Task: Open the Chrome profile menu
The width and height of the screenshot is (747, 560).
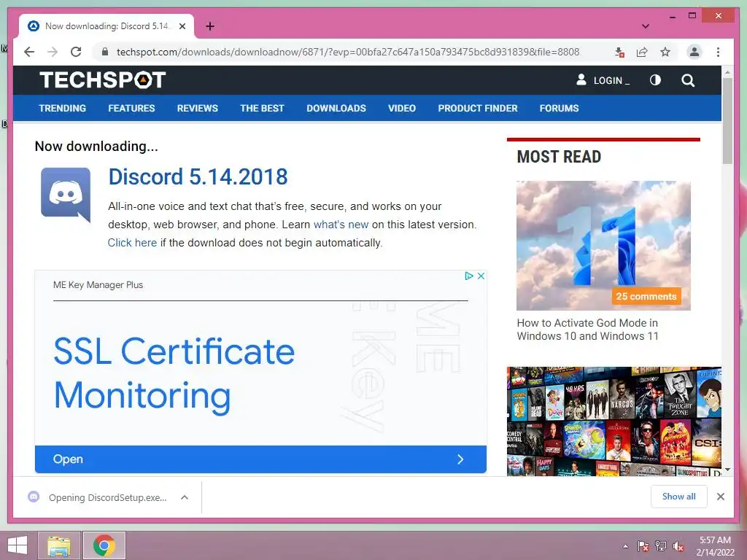Action: click(x=694, y=52)
